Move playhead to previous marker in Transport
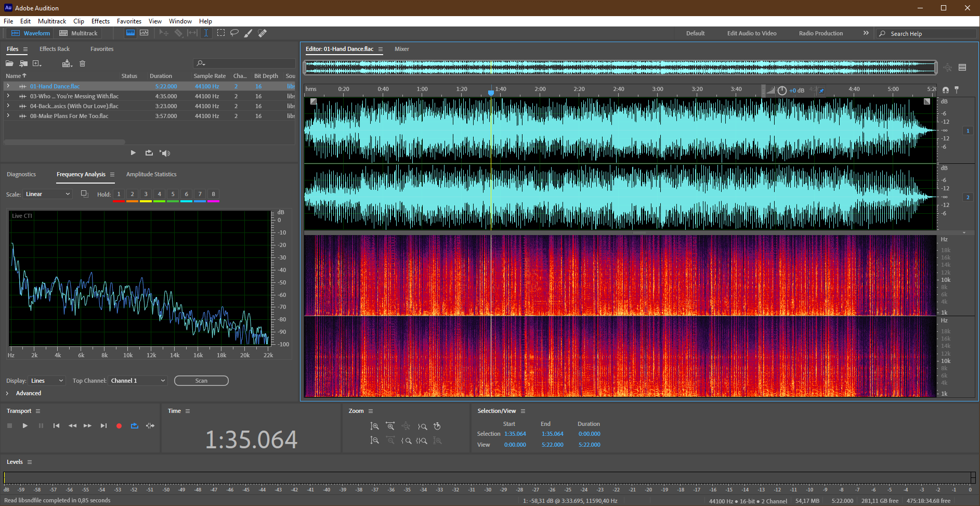The width and height of the screenshot is (980, 506). [x=56, y=425]
